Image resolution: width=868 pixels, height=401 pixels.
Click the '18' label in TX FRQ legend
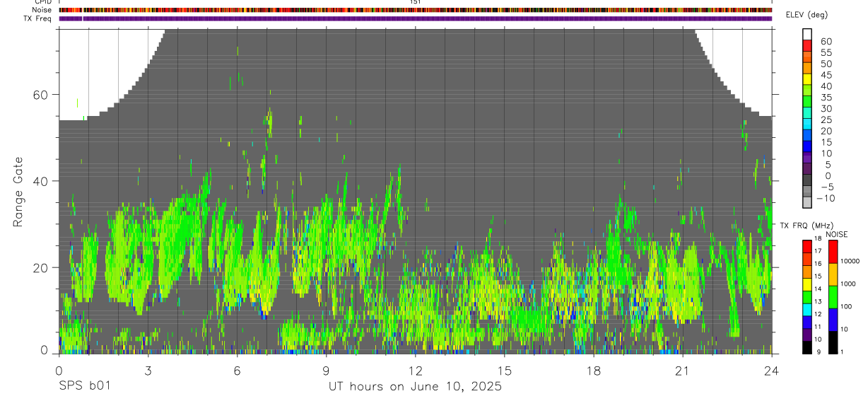tap(818, 238)
